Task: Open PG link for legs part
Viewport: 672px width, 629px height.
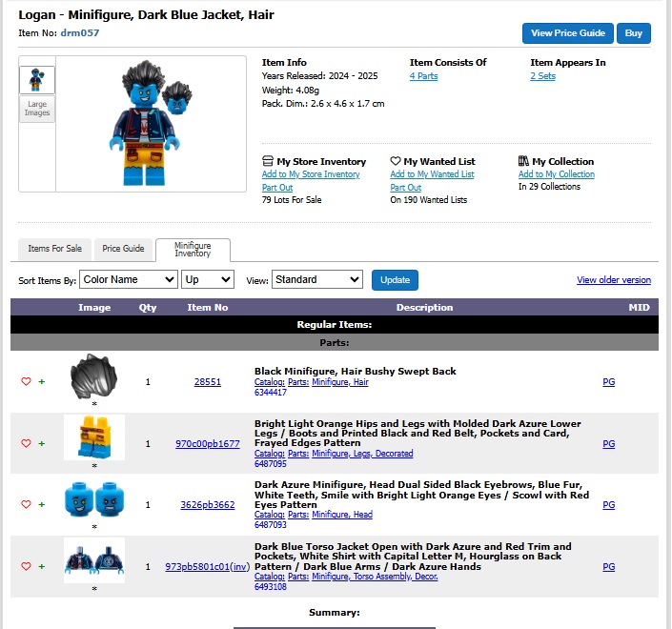Action: pyautogui.click(x=608, y=443)
